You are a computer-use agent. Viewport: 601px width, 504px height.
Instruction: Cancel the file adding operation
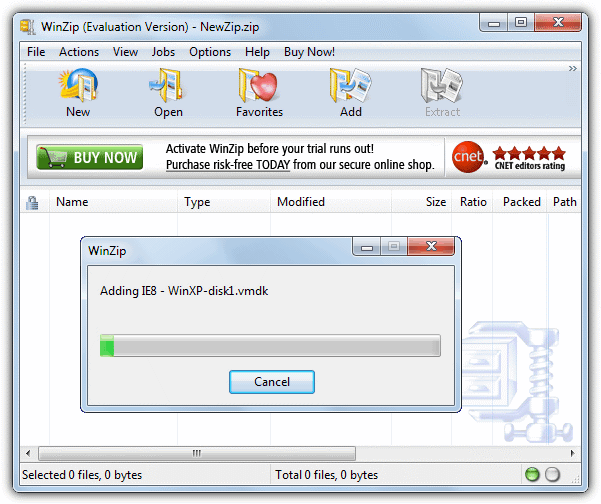tap(272, 382)
